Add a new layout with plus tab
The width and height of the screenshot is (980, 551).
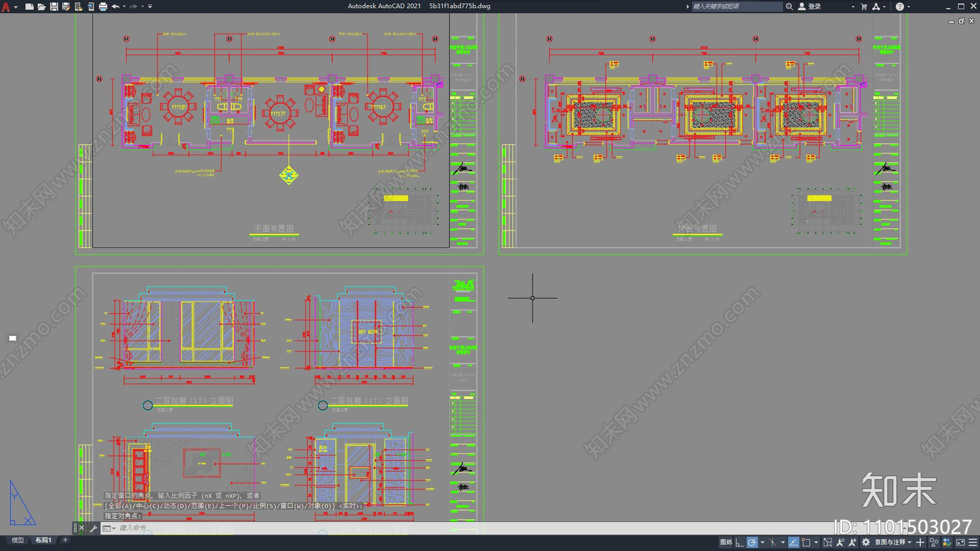coord(66,540)
